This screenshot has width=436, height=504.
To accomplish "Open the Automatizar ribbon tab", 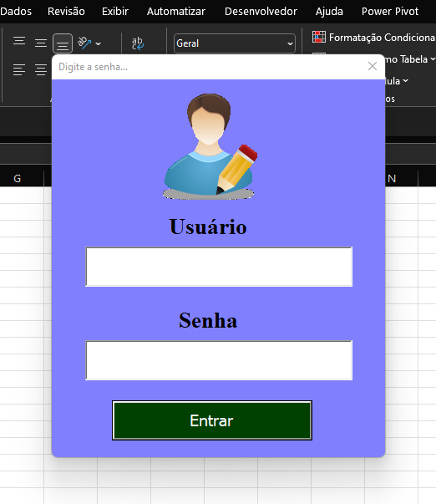I will click(x=176, y=12).
